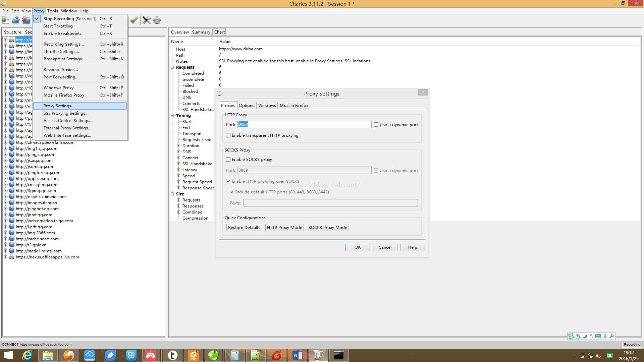Collapse the Size group in Overview
Viewport: 644px width, 362px height.
(x=172, y=194)
